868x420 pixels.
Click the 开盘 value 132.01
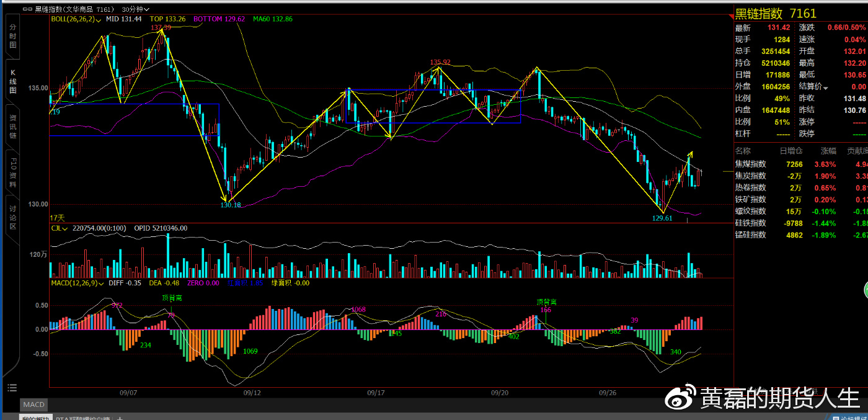[854, 51]
